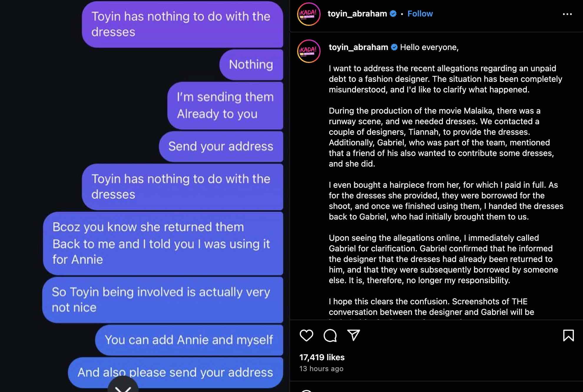
Task: Click 'You can add Annie and myself' bubble
Action: (189, 340)
